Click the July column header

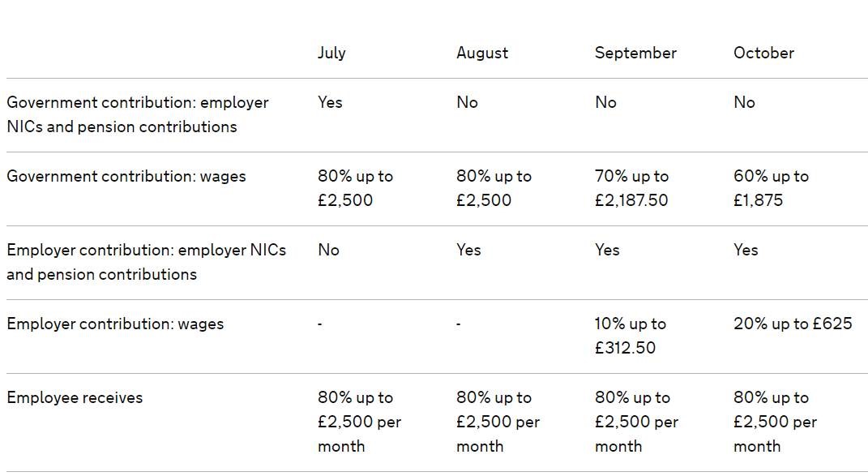[x=331, y=54]
